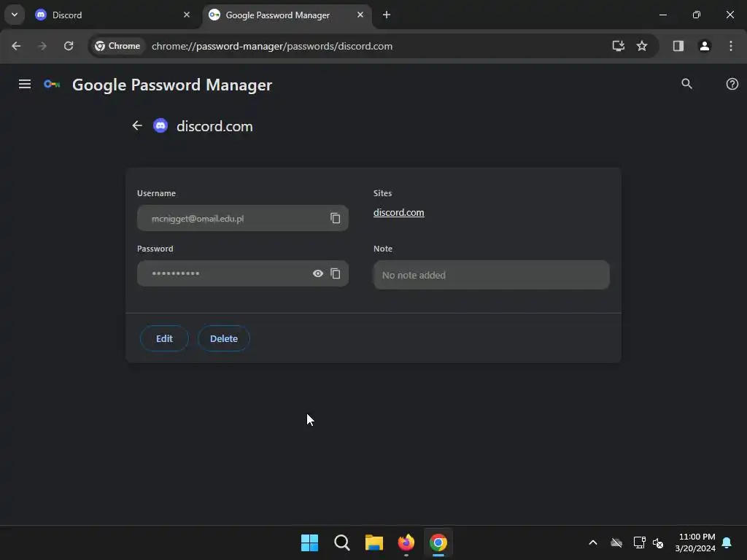747x560 pixels.
Task: Select the Google Password Manager tab
Action: click(x=286, y=15)
